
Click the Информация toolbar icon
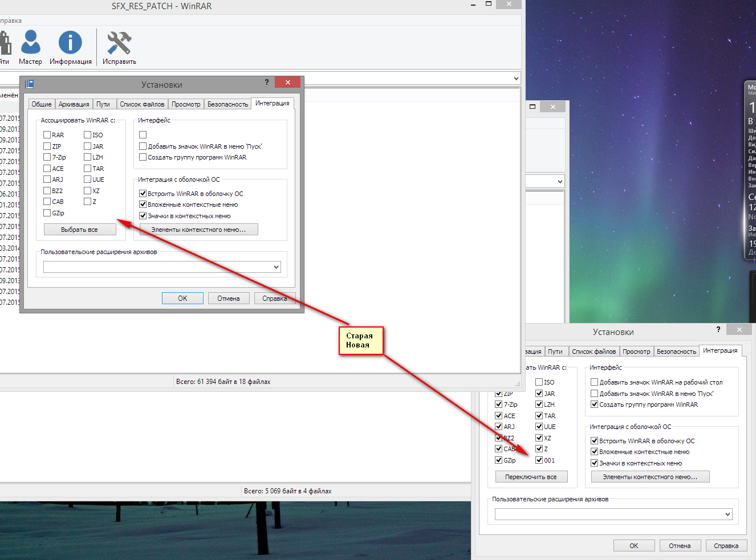(70, 47)
